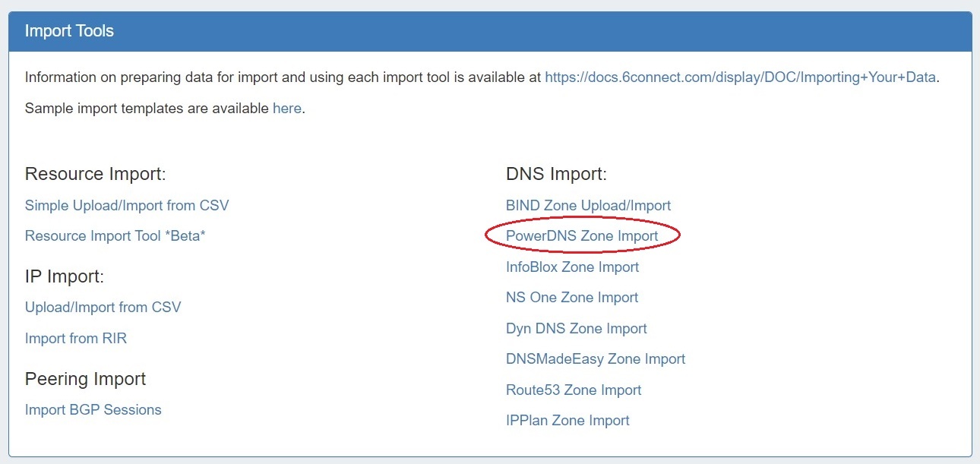Viewport: 980px width, 464px height.
Task: Click the Resource Import section heading
Action: pos(96,174)
